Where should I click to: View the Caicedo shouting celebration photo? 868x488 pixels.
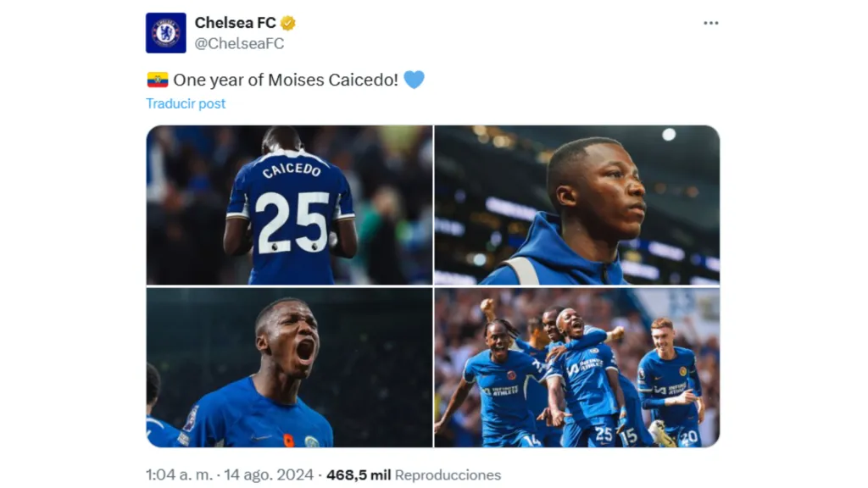pos(288,369)
